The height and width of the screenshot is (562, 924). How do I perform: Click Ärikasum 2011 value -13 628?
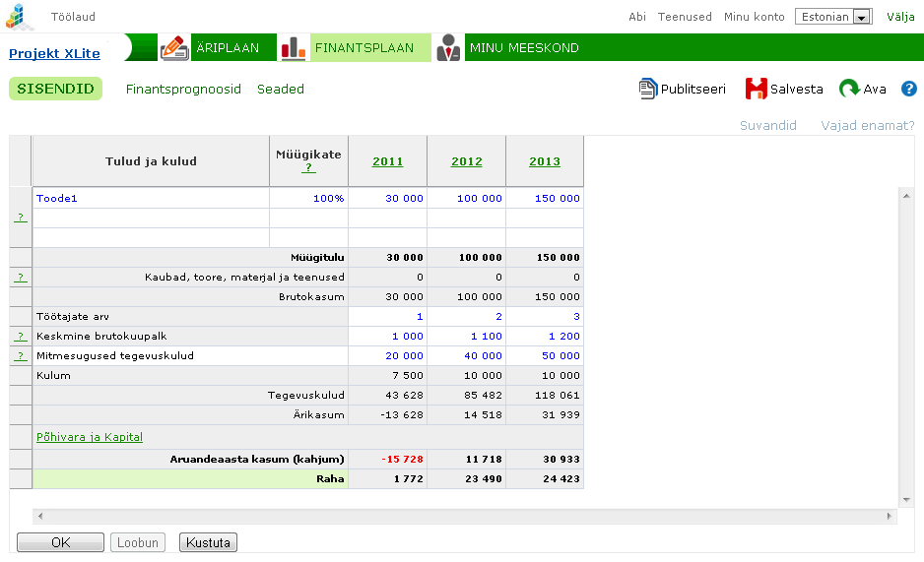tap(402, 415)
